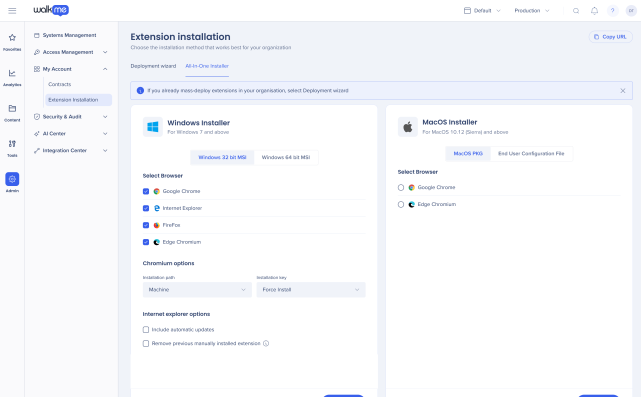
Task: Click the info icon beside Remove previous extension
Action: point(266,343)
